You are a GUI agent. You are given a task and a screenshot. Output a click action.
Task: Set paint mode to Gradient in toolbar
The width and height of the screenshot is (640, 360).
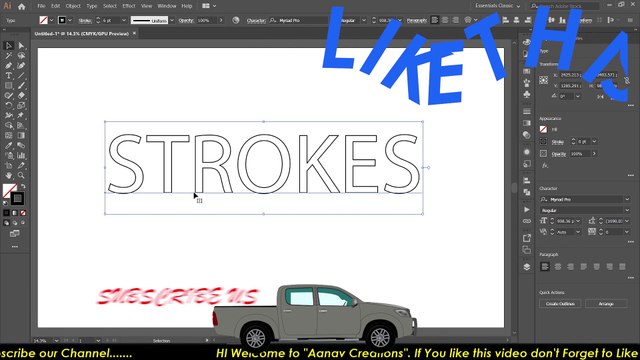click(15, 213)
